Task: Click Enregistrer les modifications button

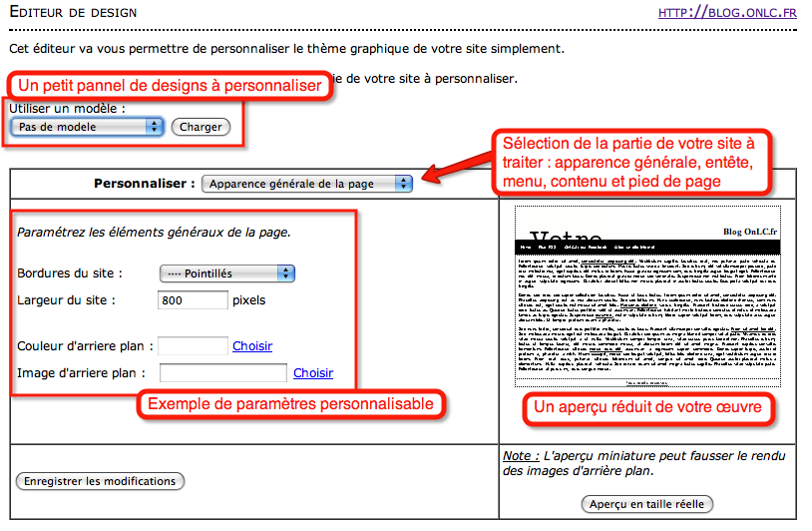Action: pos(100,481)
